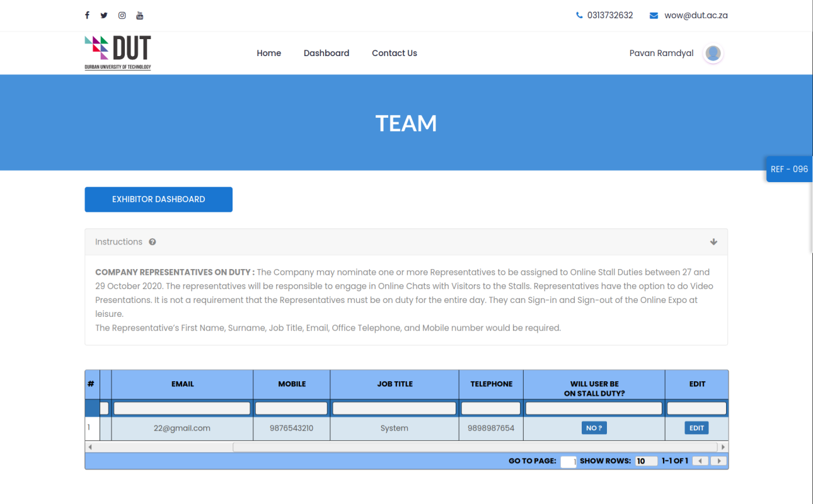The image size is (813, 504).
Task: Click the DUT logo
Action: [118, 52]
